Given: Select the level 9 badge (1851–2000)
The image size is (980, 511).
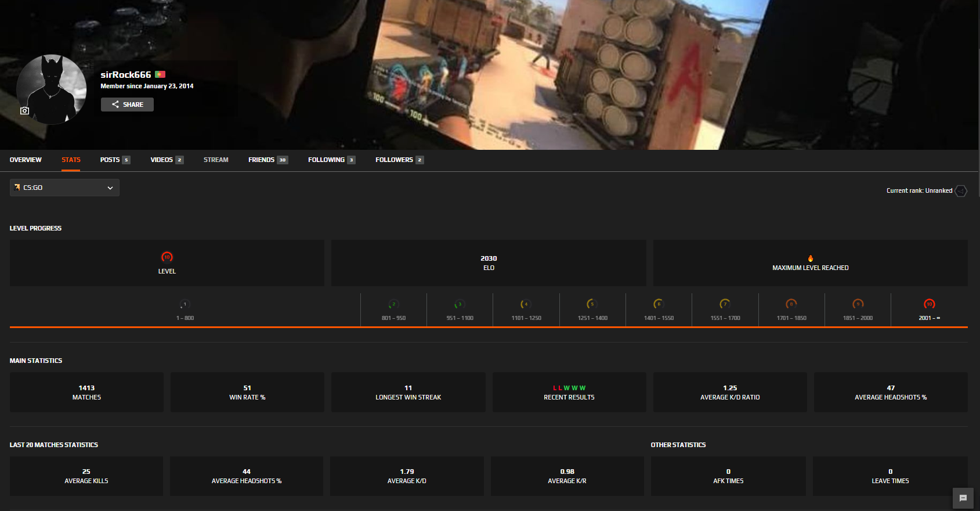Looking at the screenshot, I should (x=858, y=304).
